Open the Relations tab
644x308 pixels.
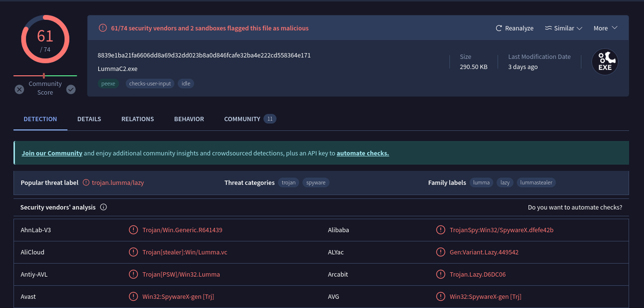(x=137, y=119)
